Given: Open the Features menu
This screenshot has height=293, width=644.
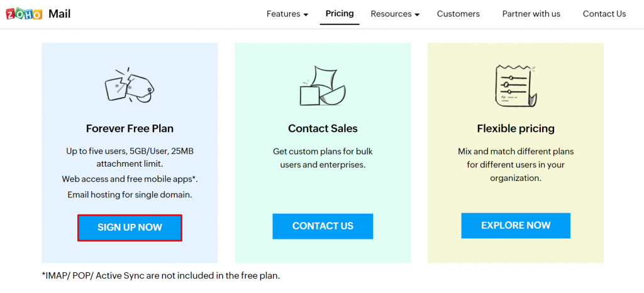Looking at the screenshot, I should coord(282,14).
